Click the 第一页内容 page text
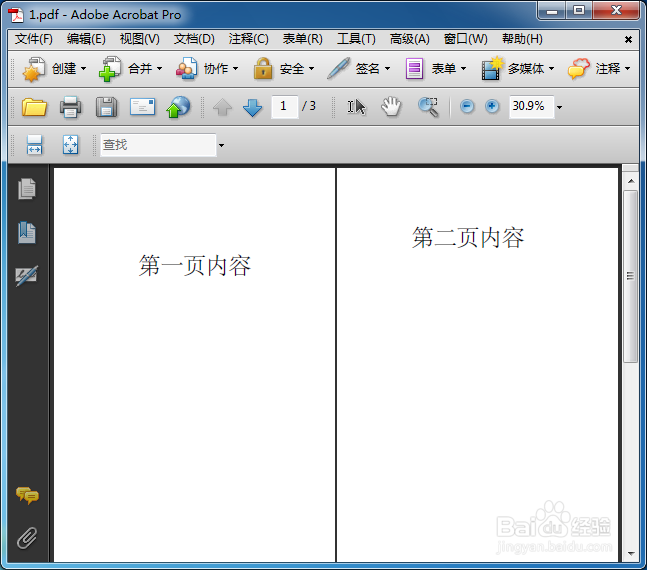This screenshot has width=647, height=570. 194,265
